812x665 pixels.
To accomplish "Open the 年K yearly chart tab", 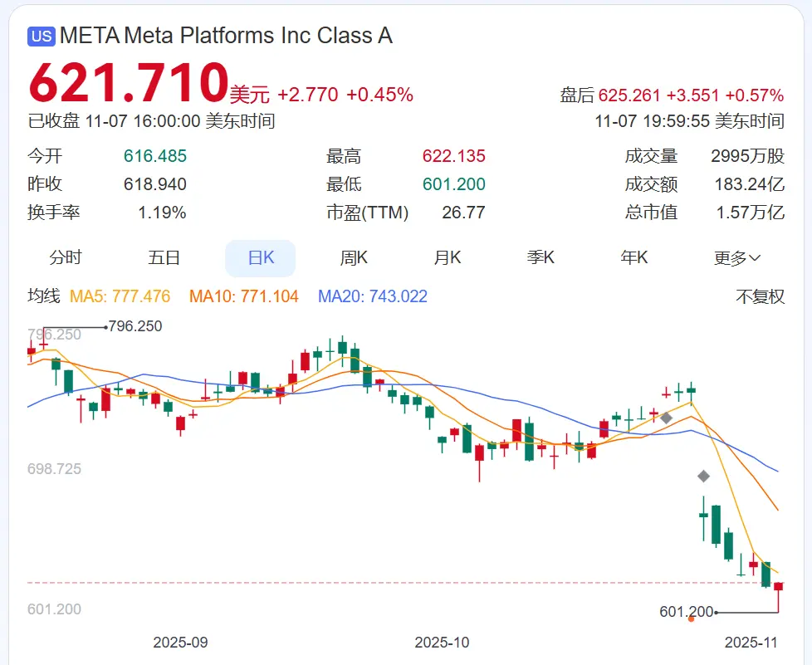I will (x=634, y=258).
